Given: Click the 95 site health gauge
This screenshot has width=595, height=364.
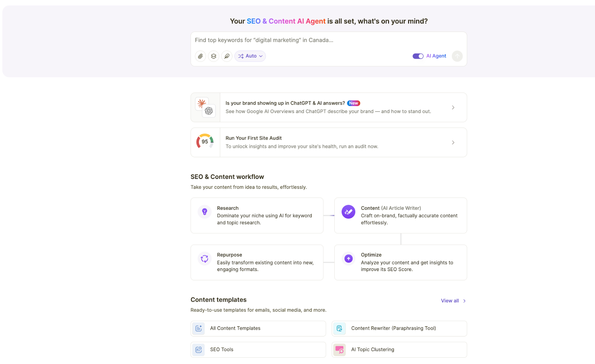Looking at the screenshot, I should (x=205, y=142).
